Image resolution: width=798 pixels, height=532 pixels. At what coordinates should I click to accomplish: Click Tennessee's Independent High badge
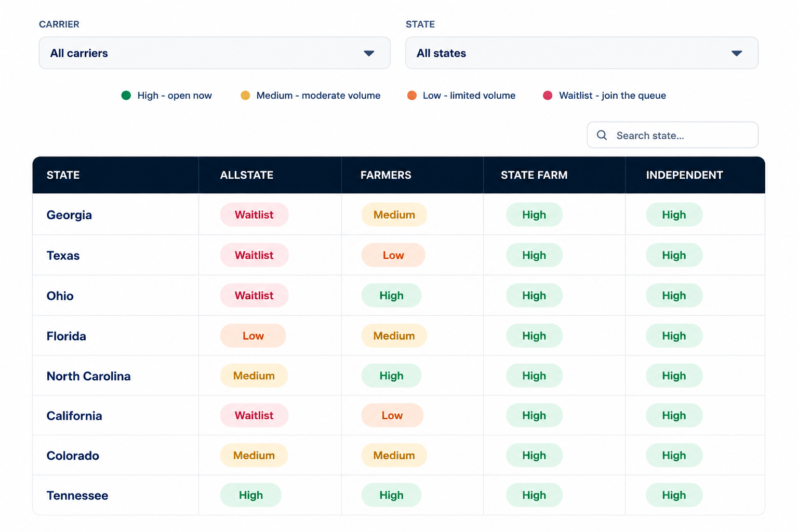pyautogui.click(x=674, y=495)
